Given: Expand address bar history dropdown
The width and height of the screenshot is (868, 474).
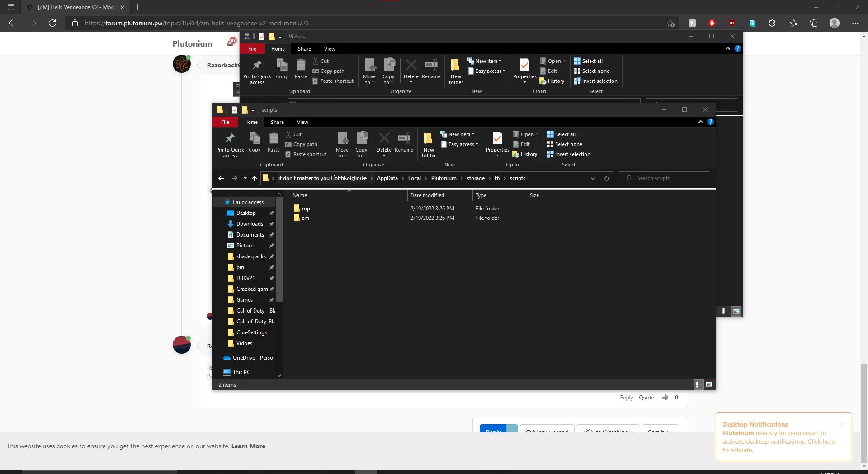Looking at the screenshot, I should [593, 178].
